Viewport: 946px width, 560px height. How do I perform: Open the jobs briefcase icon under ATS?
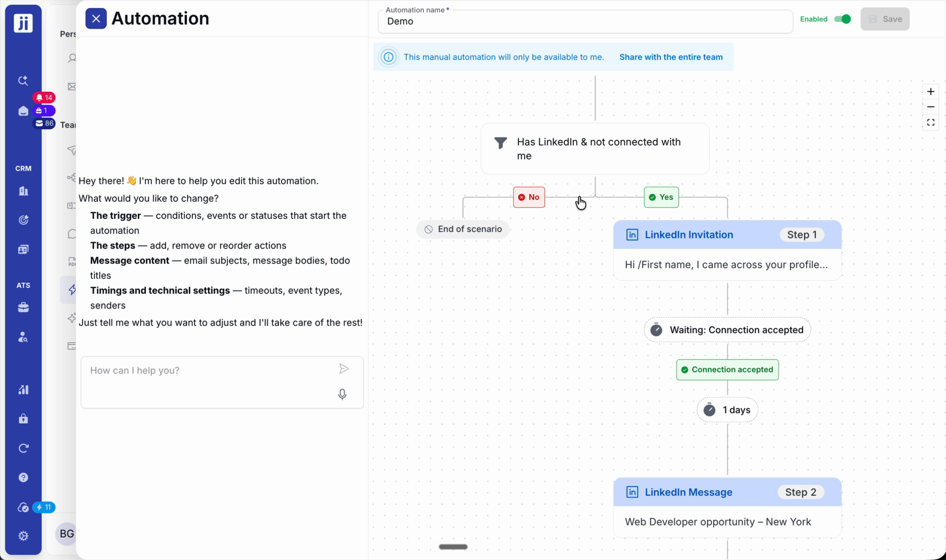[23, 307]
